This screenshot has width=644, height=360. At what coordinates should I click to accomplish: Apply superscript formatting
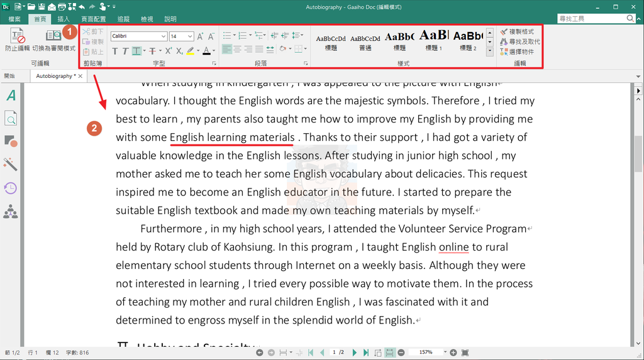[168, 51]
